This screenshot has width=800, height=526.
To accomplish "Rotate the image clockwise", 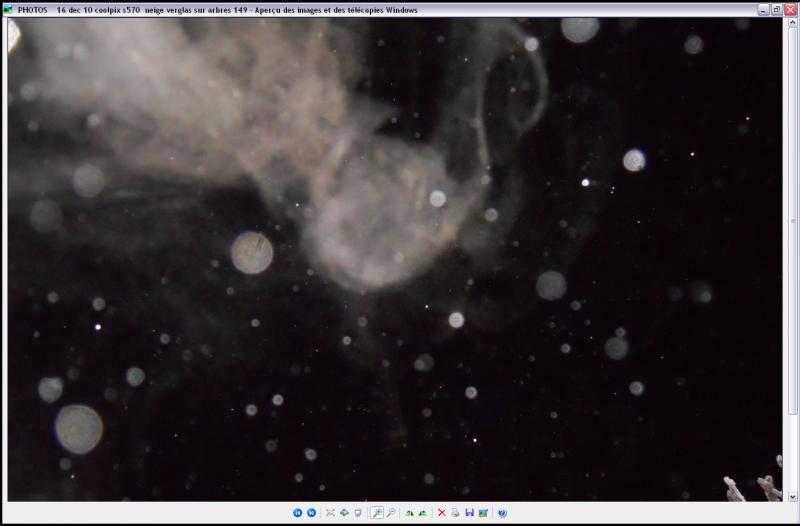I will pyautogui.click(x=409, y=513).
